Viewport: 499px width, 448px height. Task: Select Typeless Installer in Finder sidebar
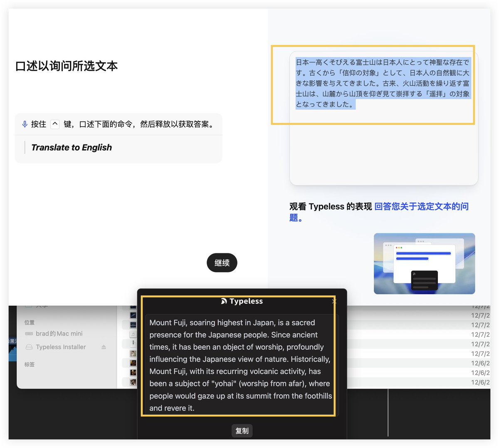pos(61,347)
